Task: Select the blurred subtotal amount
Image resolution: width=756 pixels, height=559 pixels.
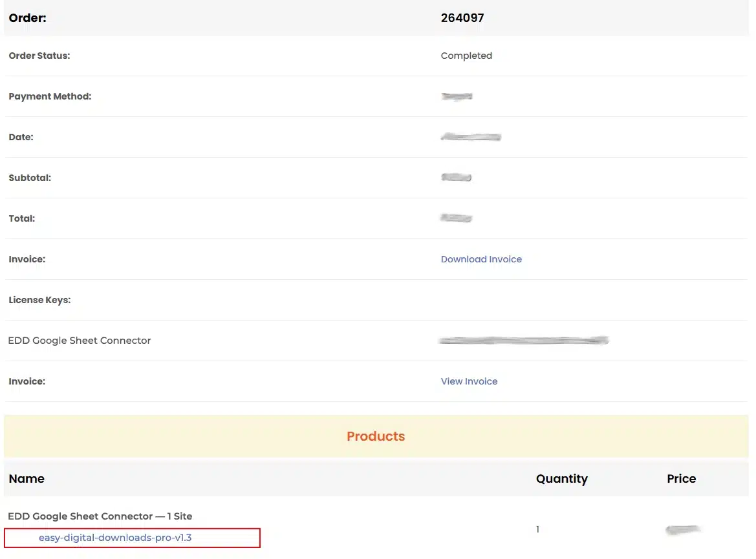Action: (x=456, y=178)
